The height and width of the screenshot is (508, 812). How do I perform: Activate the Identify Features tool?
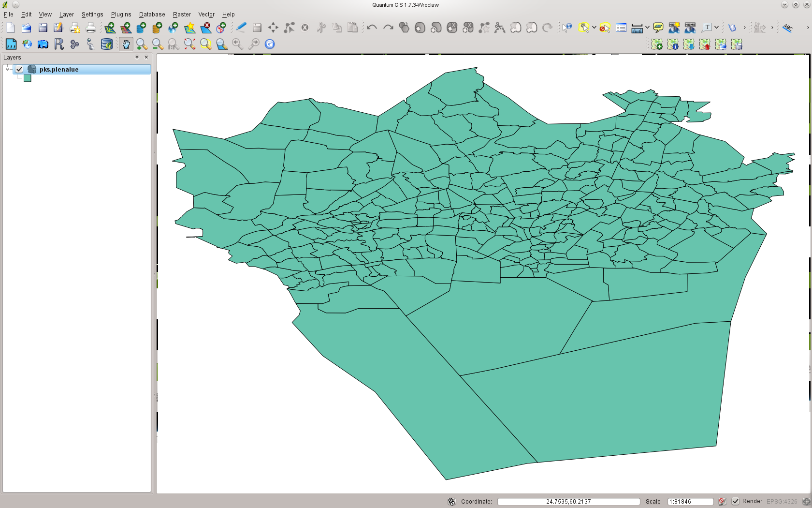coord(567,28)
